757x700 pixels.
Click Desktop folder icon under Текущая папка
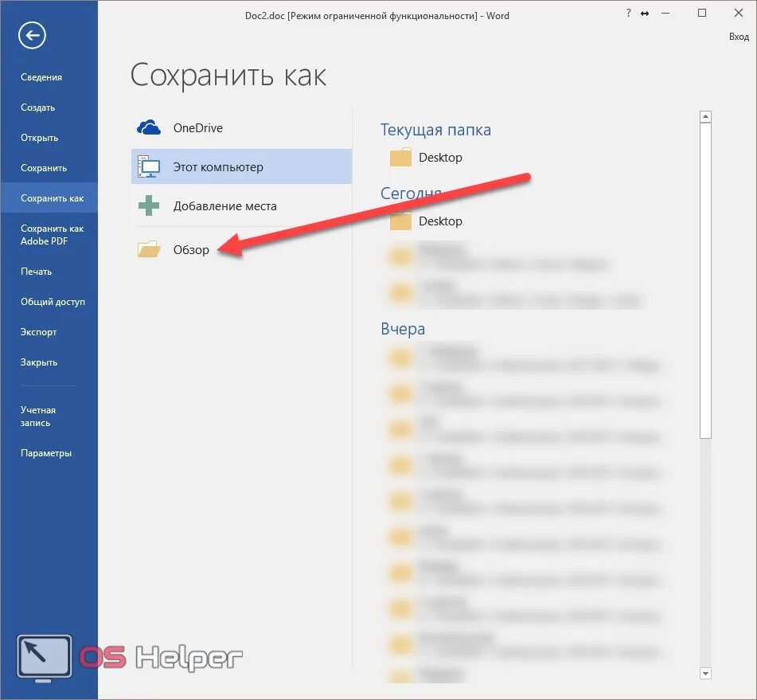(x=400, y=158)
